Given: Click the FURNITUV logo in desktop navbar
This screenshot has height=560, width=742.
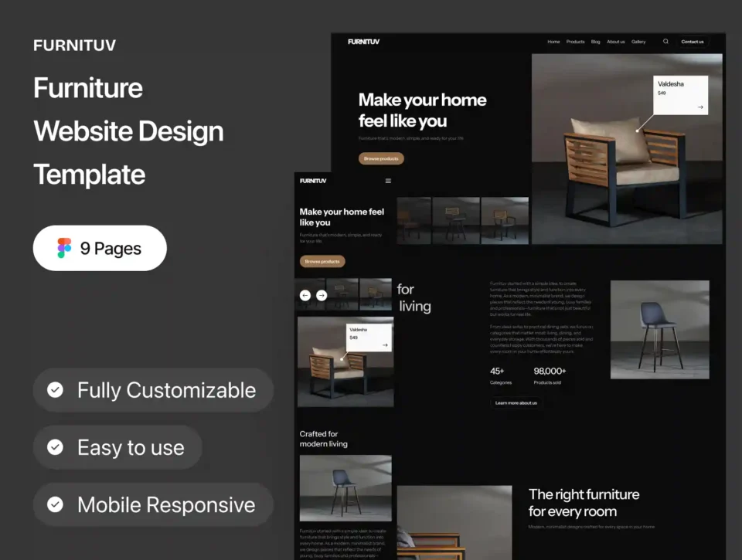Looking at the screenshot, I should pos(363,42).
